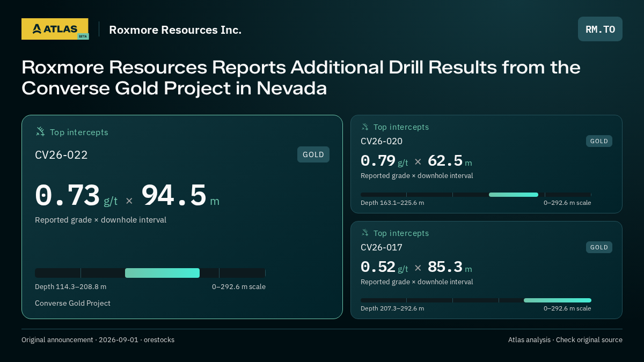Click the GOLD badge on the CV26-022 card
Screen dimensions: 644x362
coord(313,154)
